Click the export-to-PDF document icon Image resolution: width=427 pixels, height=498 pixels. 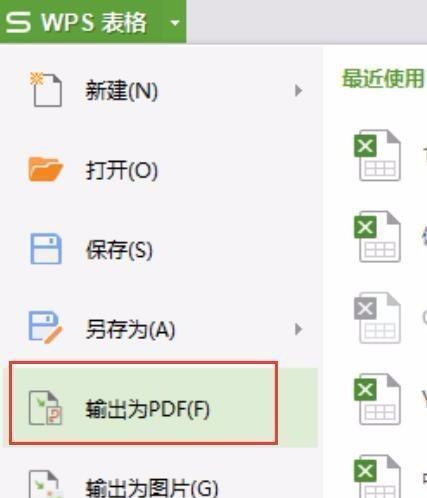coord(45,408)
